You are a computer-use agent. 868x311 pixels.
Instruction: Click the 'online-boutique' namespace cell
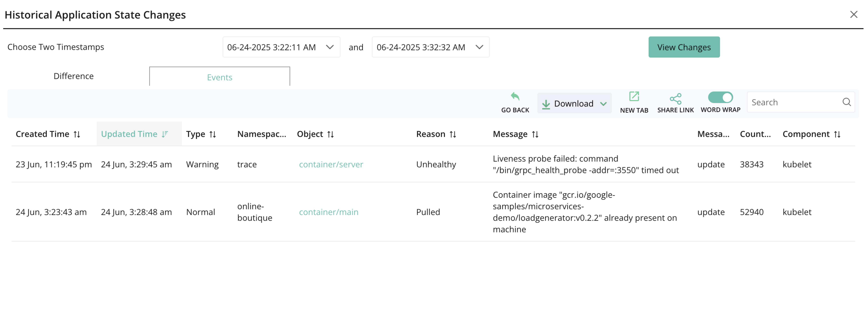(x=254, y=212)
